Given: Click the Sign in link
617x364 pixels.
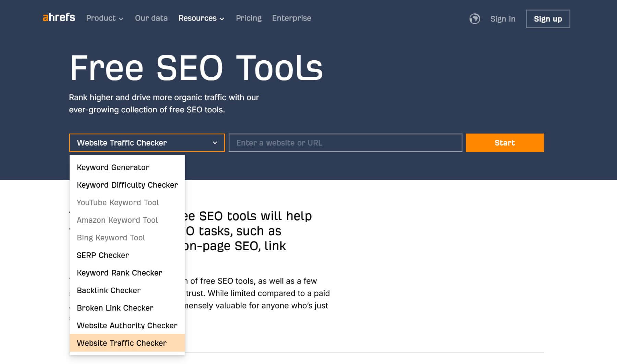Looking at the screenshot, I should pyautogui.click(x=503, y=19).
